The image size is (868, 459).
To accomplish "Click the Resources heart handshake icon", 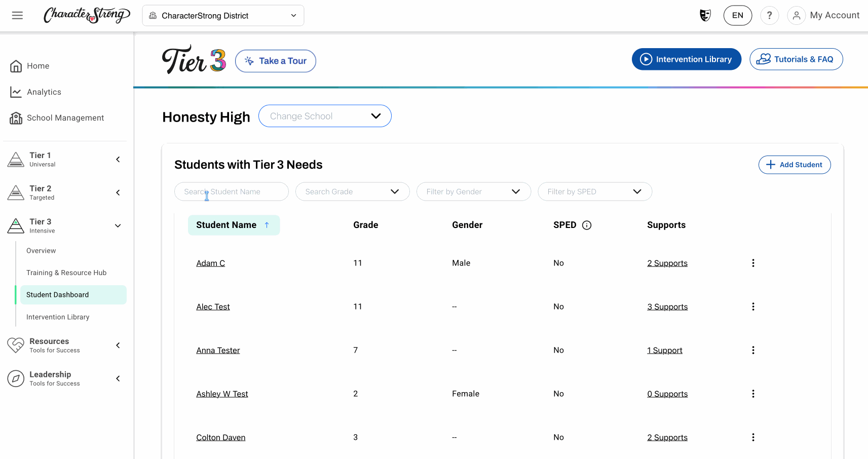I will (x=16, y=345).
